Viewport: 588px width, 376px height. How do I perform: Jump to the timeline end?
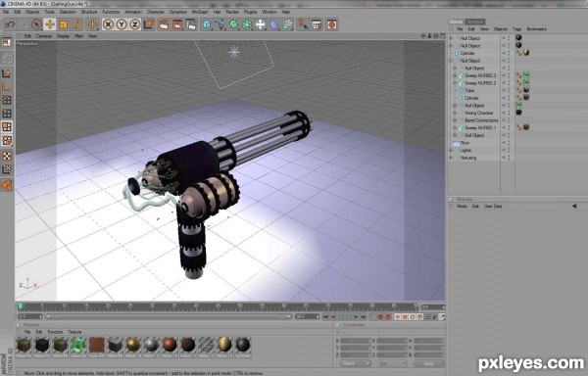pos(364,317)
